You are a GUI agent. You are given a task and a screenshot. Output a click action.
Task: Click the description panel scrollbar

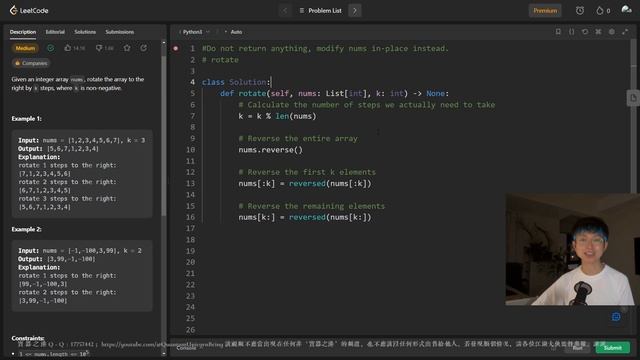[164, 135]
